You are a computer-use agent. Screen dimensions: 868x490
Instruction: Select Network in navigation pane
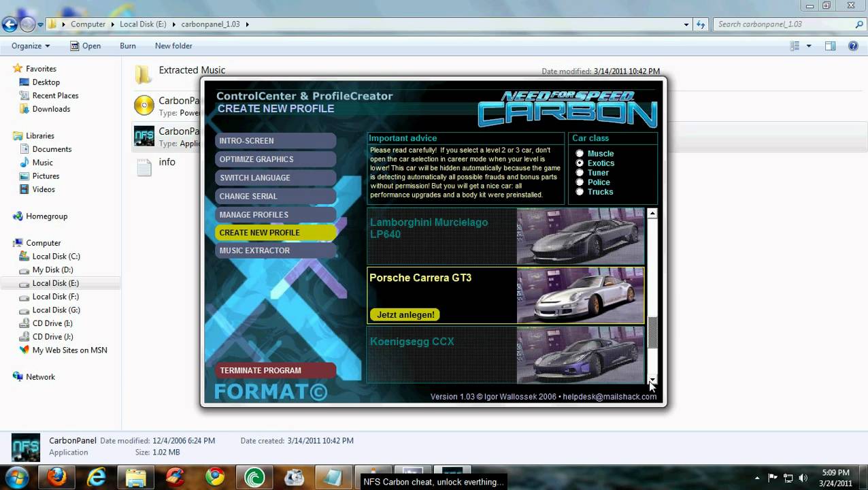point(40,377)
